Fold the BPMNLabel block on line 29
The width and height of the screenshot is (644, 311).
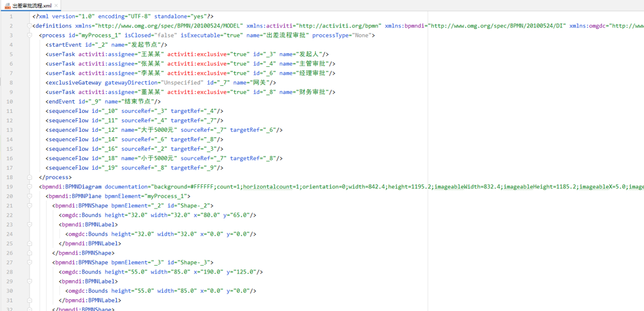pyautogui.click(x=30, y=281)
